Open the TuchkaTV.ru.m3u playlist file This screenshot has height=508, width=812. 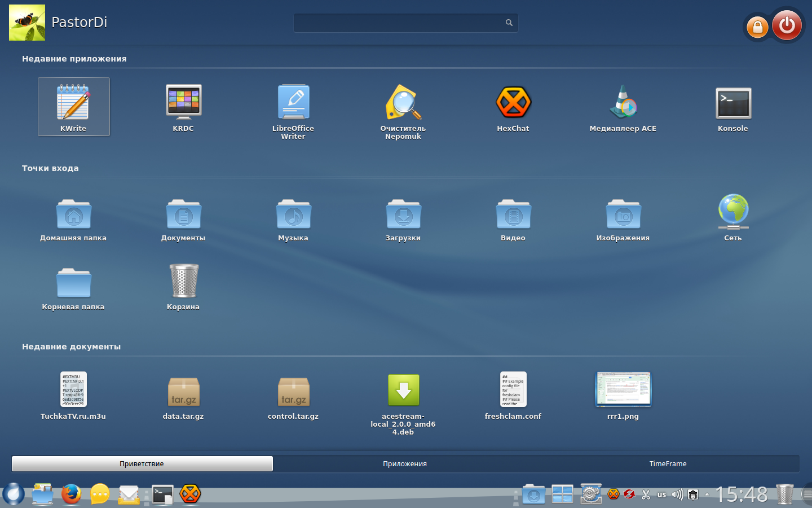(73, 395)
